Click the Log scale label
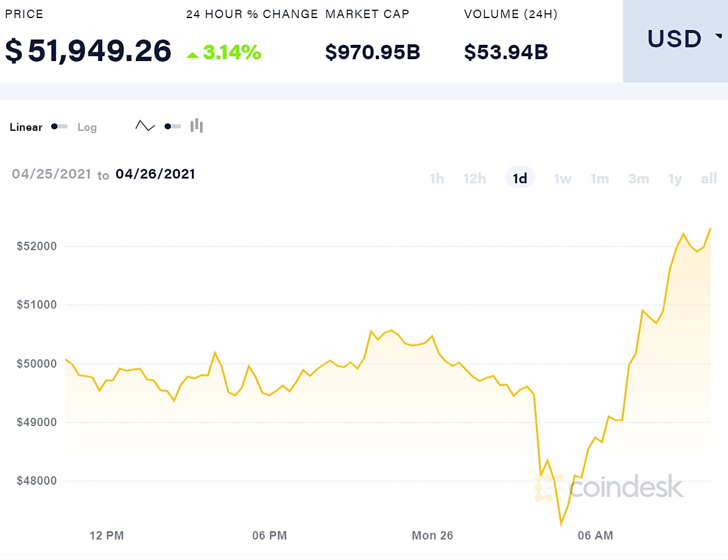This screenshot has height=560, width=728. [87, 127]
